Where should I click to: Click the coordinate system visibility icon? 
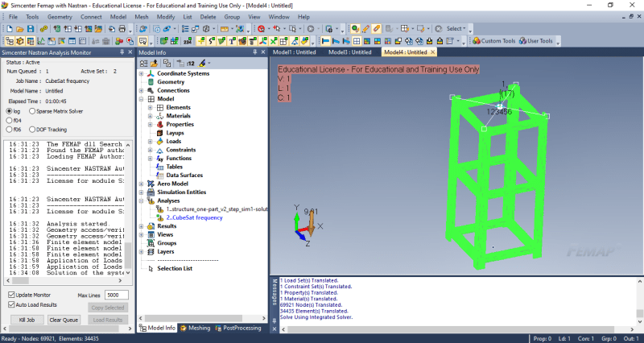point(263,41)
